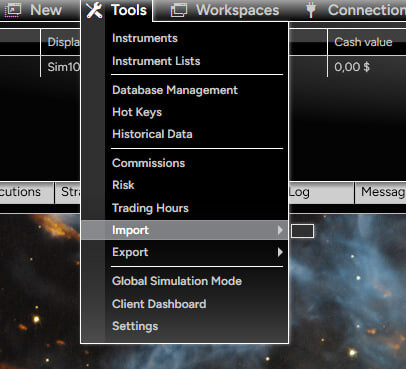Choose Hot Keys menu entry
The image size is (406, 369).
click(x=137, y=112)
